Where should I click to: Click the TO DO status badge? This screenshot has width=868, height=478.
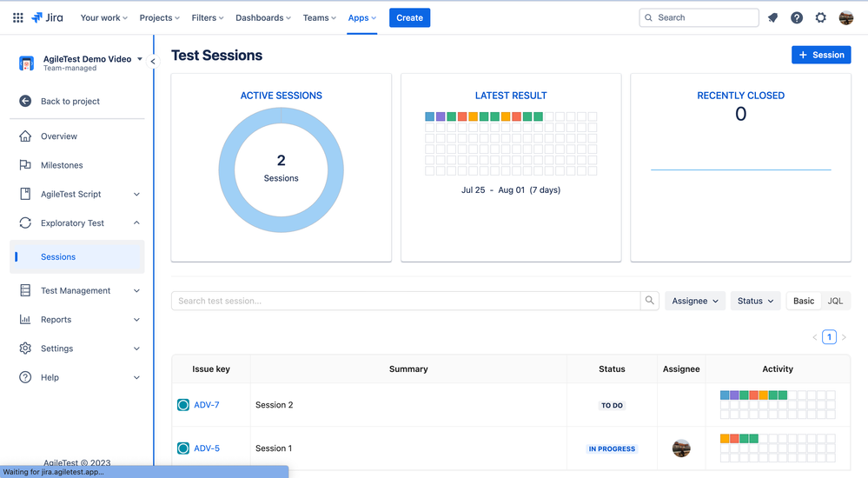point(613,406)
